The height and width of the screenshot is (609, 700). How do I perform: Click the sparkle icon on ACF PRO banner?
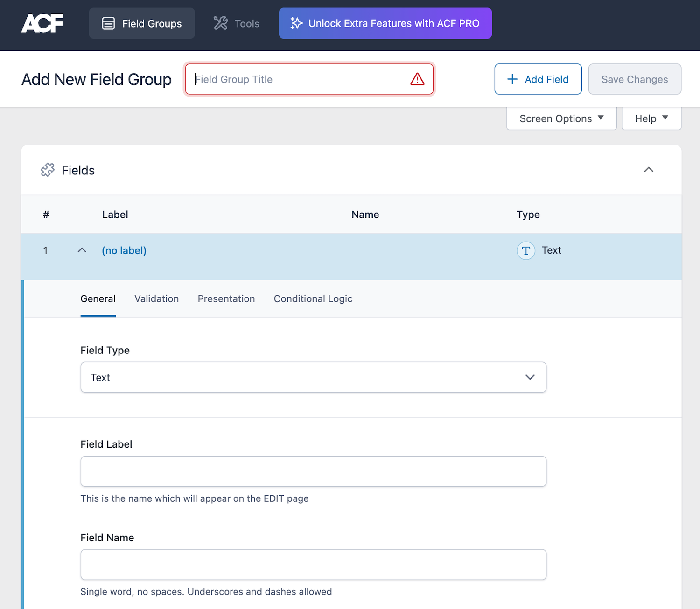pos(296,23)
